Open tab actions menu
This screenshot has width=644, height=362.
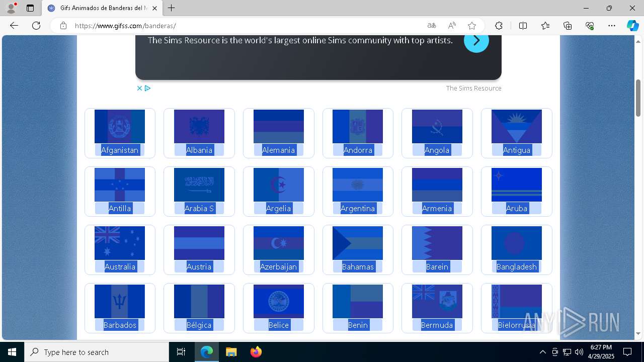(30, 8)
